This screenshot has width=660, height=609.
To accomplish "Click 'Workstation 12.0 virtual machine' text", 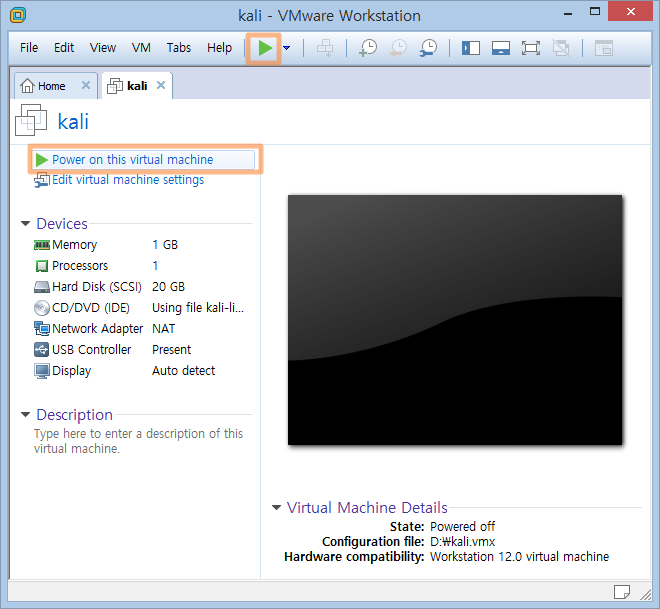I will (x=519, y=556).
